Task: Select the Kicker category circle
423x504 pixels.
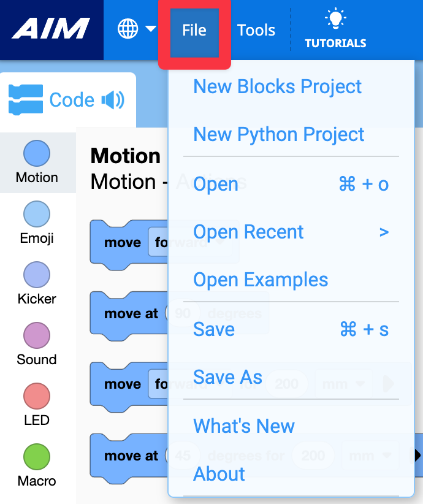Action: (36, 274)
